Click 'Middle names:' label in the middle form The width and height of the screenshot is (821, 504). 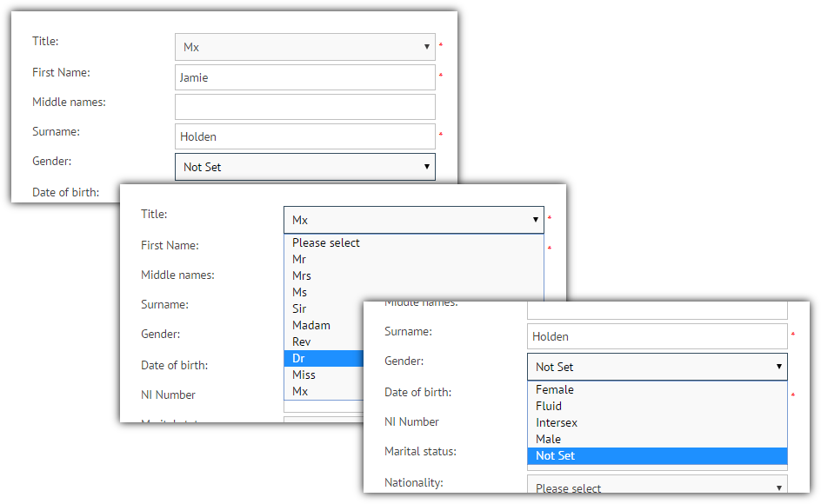pos(177,275)
